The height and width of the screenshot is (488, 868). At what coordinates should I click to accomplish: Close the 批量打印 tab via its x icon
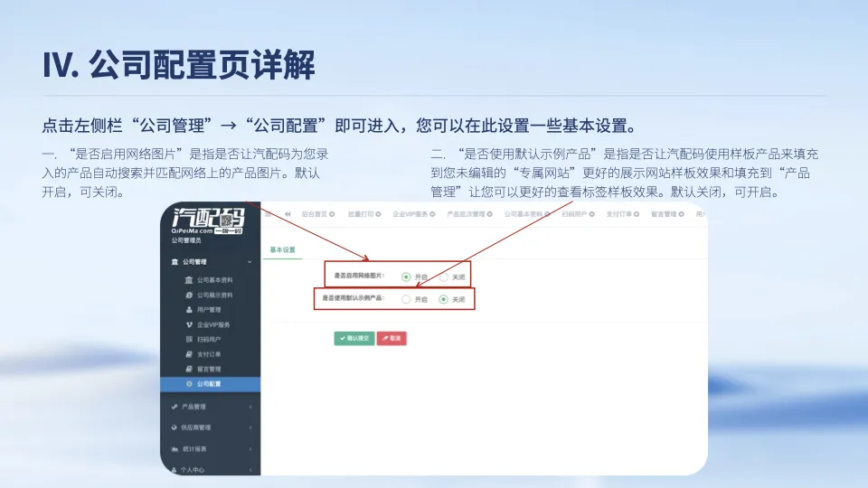[379, 214]
